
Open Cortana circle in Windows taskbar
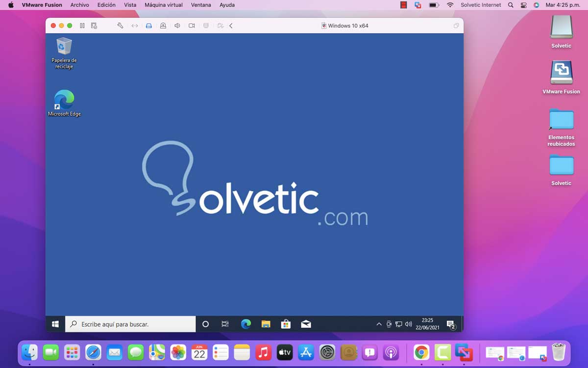(206, 324)
